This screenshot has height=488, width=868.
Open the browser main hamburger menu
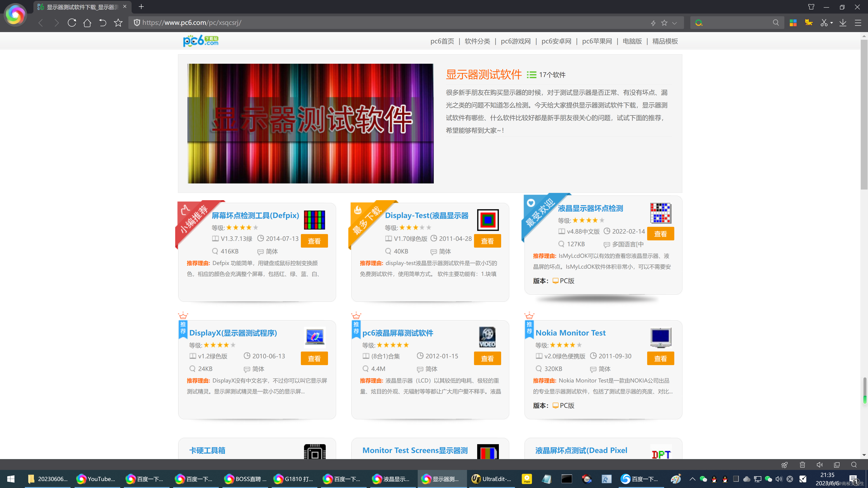pyautogui.click(x=858, y=23)
